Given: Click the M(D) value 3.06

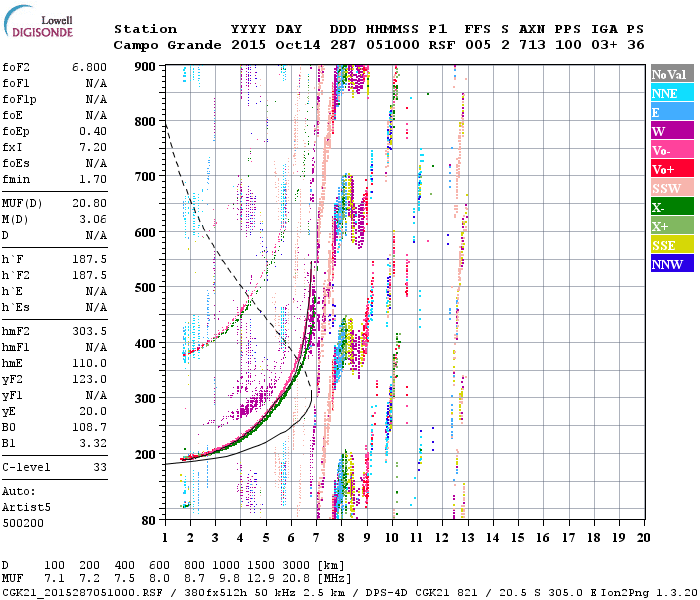Looking at the screenshot, I should pos(93,220).
